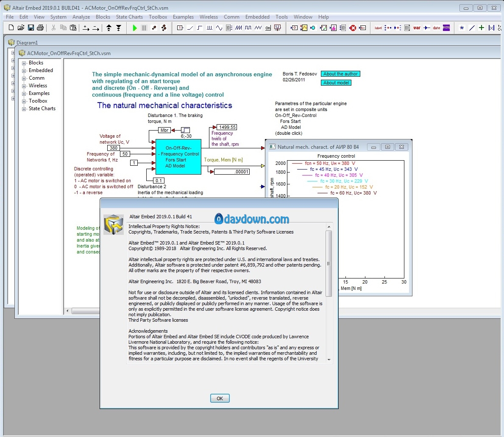
Task: Click the New diagram toolbar icon
Action: tap(11, 28)
